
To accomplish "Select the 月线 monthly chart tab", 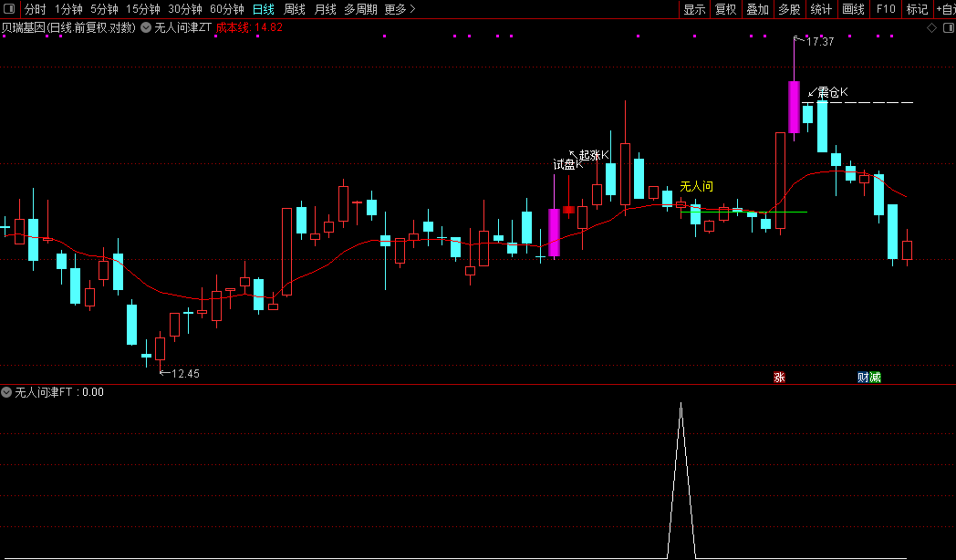I will pos(325,9).
